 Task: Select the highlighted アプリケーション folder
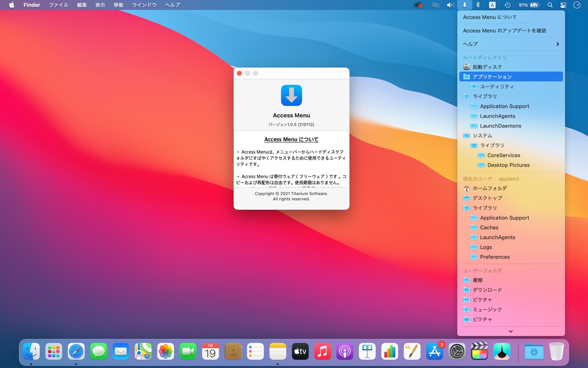pos(511,77)
